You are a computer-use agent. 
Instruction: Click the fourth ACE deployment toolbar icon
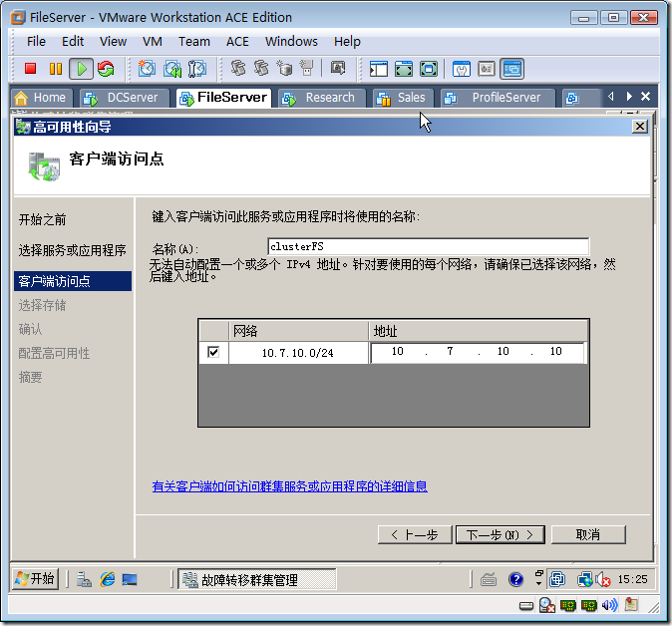click(x=306, y=68)
